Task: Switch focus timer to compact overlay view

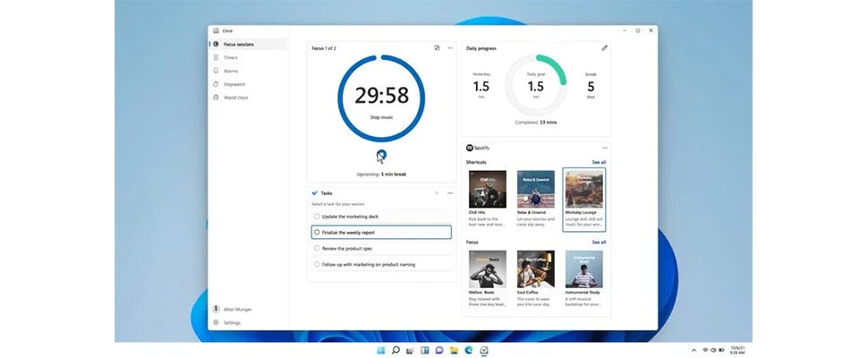Action: [437, 48]
